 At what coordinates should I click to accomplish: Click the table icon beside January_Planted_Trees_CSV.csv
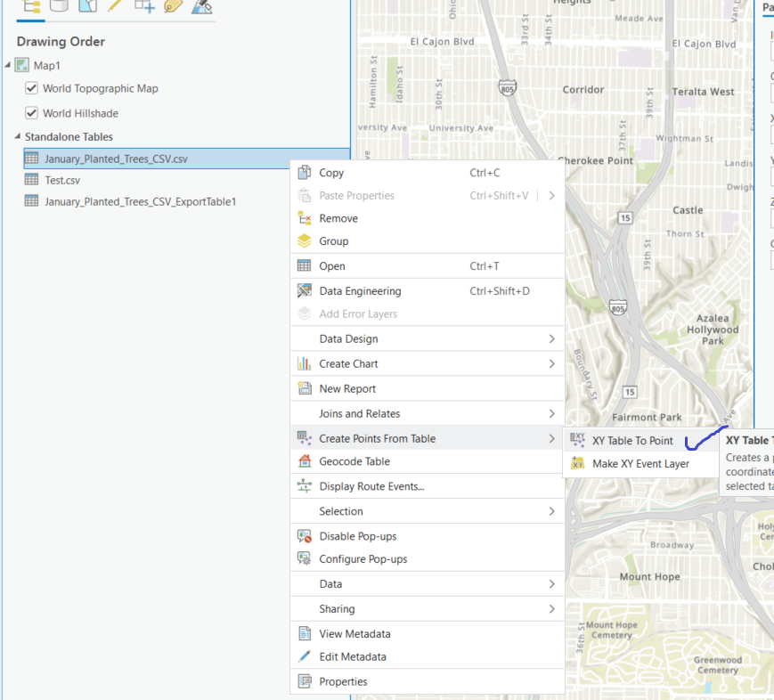pyautogui.click(x=31, y=159)
